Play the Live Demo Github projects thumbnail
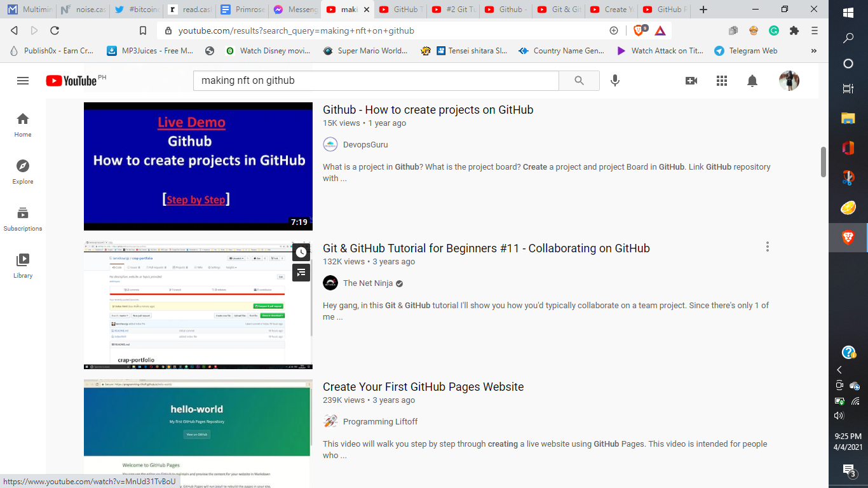 [x=198, y=166]
